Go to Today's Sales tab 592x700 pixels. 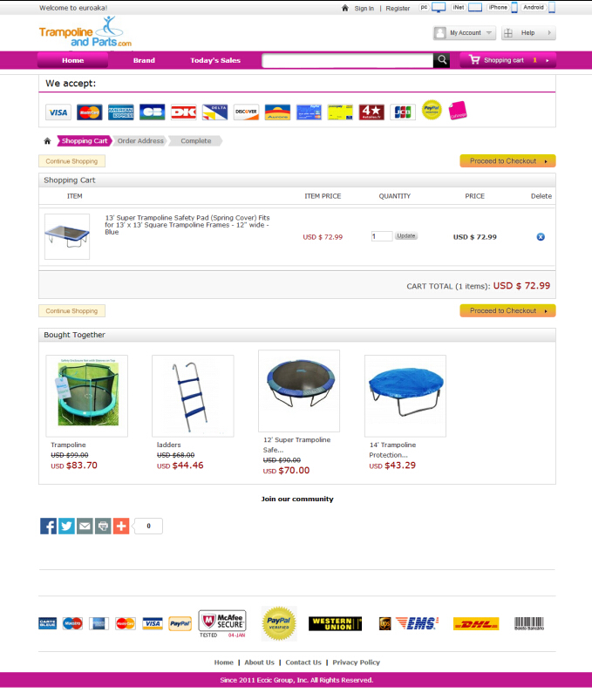215,60
